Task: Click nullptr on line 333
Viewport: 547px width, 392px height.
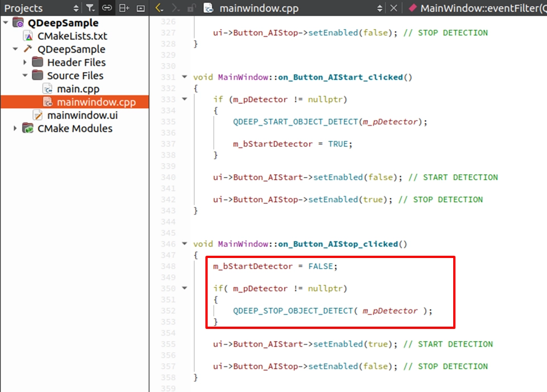Action: click(325, 99)
